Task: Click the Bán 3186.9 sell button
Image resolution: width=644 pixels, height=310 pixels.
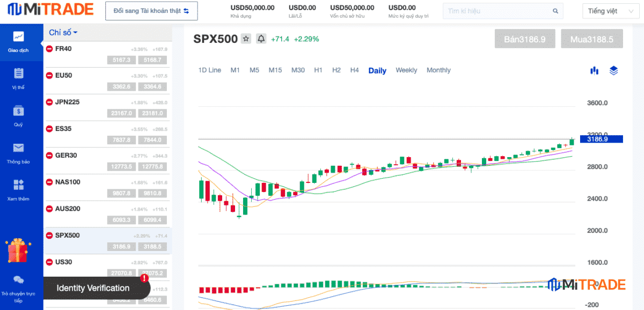Action: 524,39
